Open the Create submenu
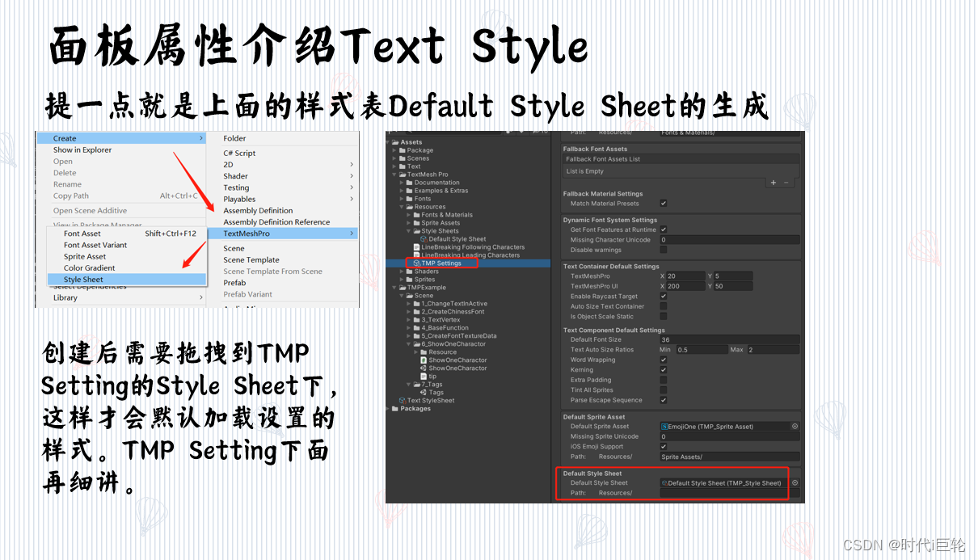 click(122, 138)
